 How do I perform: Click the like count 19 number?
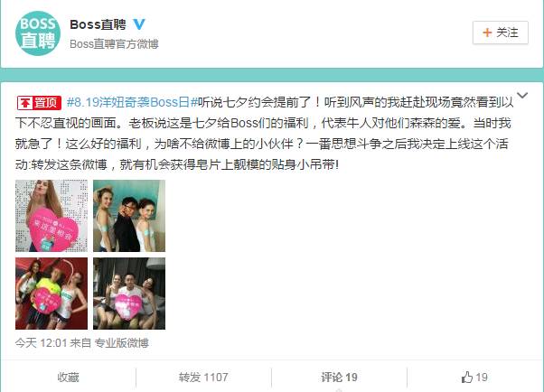coord(482,377)
